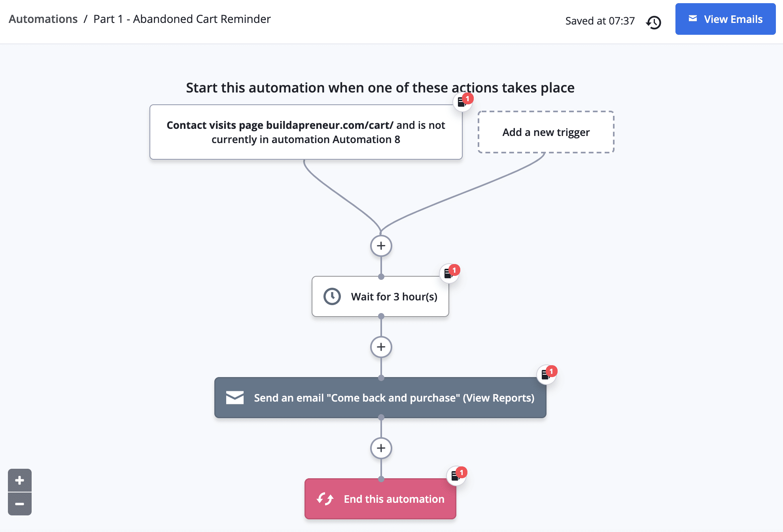The width and height of the screenshot is (783, 532).
Task: Click the plus node between trigger and Wait
Action: coord(380,245)
